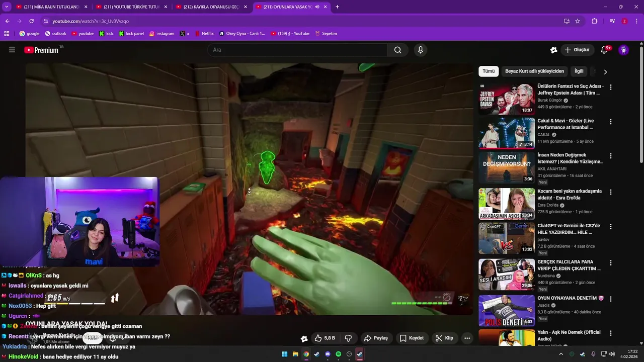
Task: Bookmark this page with star icon
Action: [x=578, y=21]
